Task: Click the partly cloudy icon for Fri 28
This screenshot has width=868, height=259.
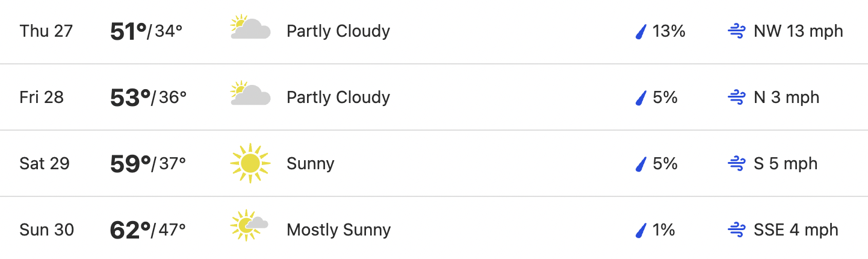Action: 250,95
